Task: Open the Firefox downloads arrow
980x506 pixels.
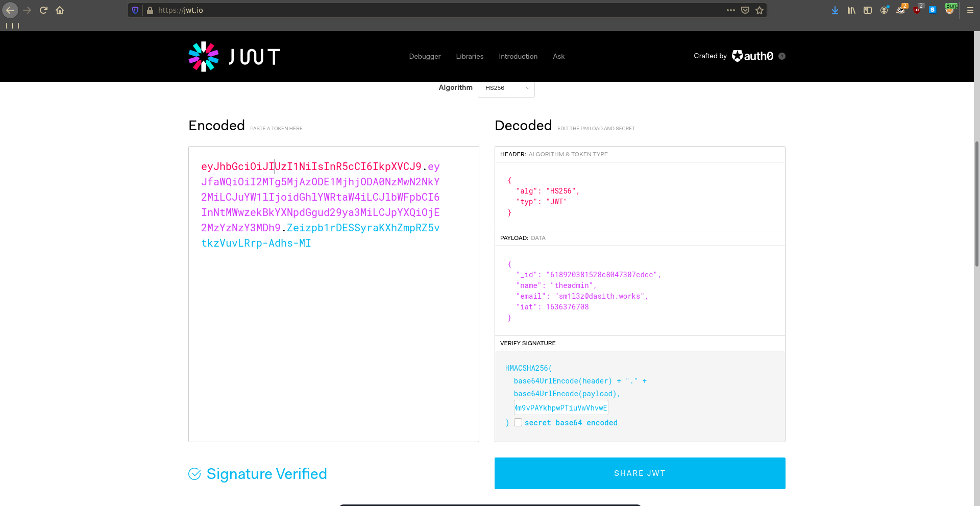Action: 835,10
